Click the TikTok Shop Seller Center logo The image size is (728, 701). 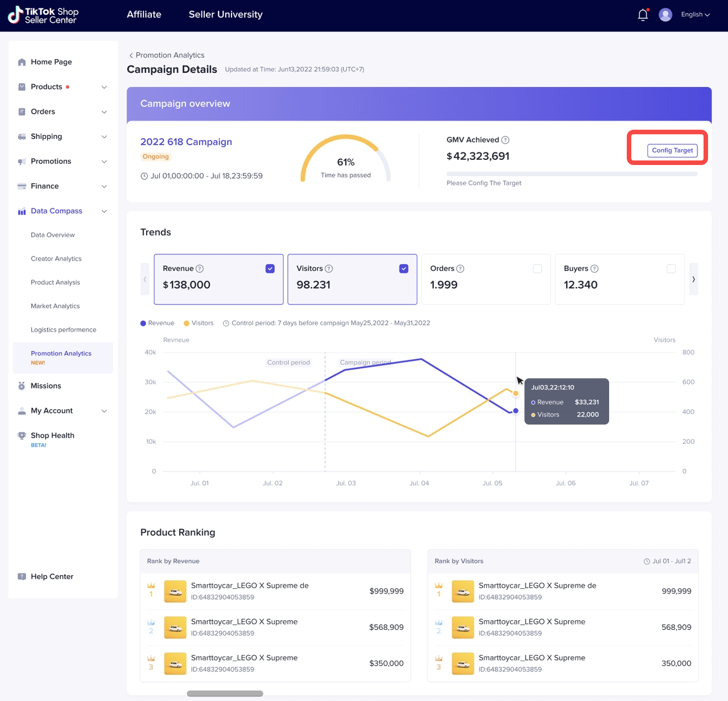43,15
